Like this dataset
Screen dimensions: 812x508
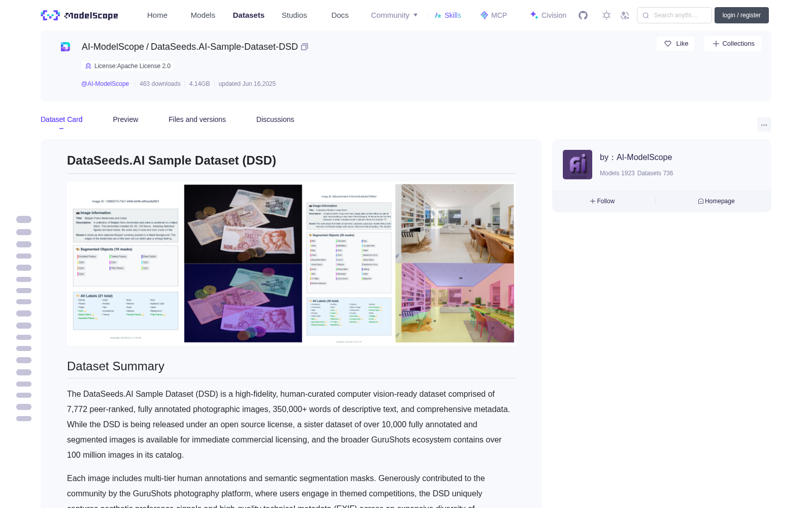pyautogui.click(x=675, y=44)
